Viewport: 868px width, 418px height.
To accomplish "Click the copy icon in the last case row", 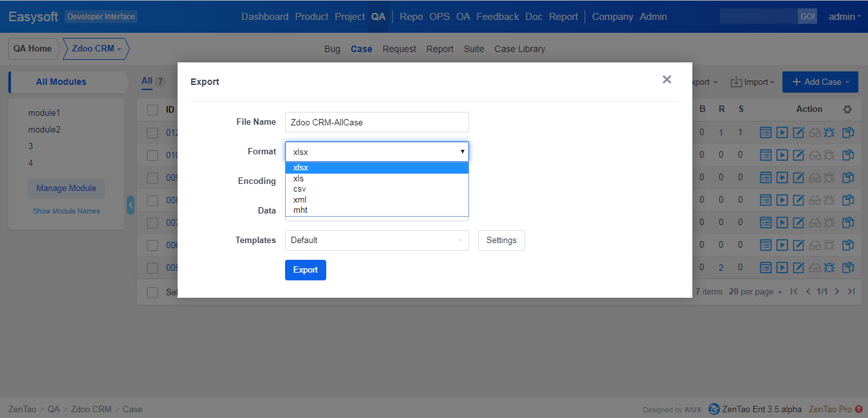I will [848, 268].
